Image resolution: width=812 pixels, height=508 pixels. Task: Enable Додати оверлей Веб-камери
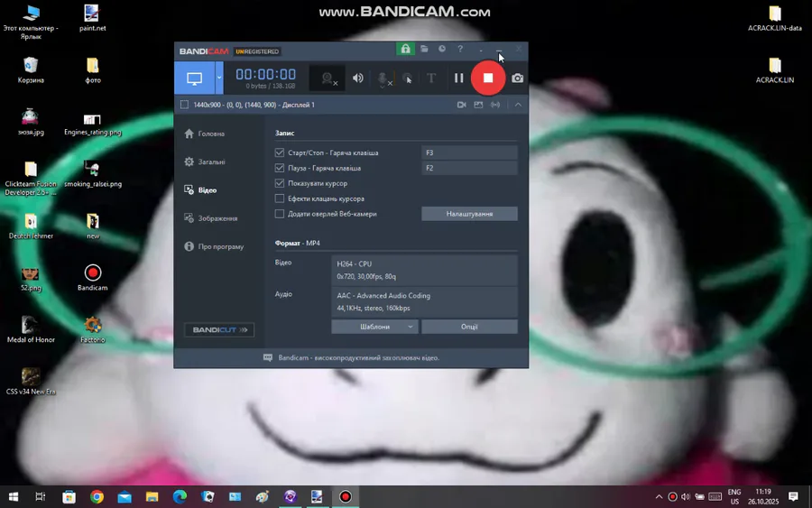(x=280, y=213)
